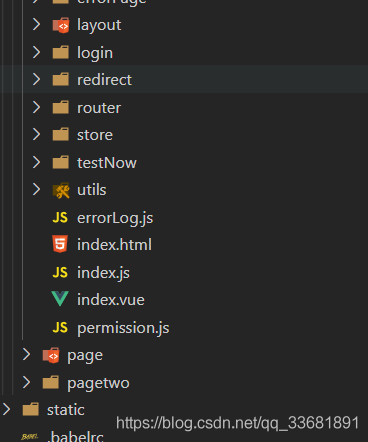This screenshot has width=368, height=442.
Task: Open the file 'permission.js'
Action: point(123,328)
